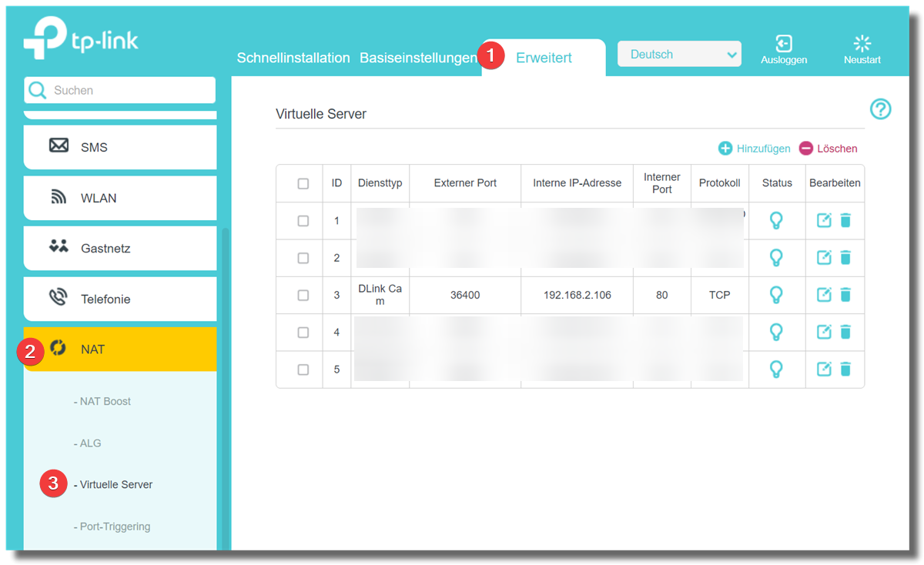Click the help question mark icon
The width and height of the screenshot is (924, 565).
click(x=880, y=109)
